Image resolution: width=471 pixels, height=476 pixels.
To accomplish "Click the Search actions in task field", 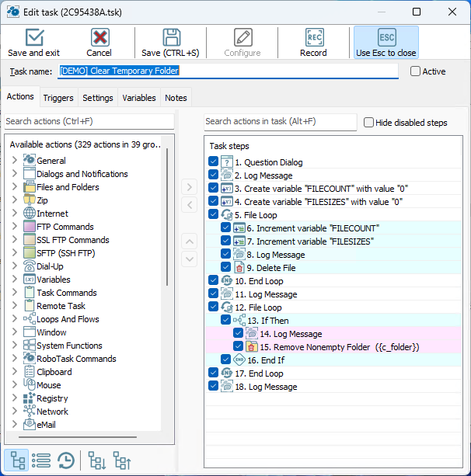I will click(x=280, y=122).
